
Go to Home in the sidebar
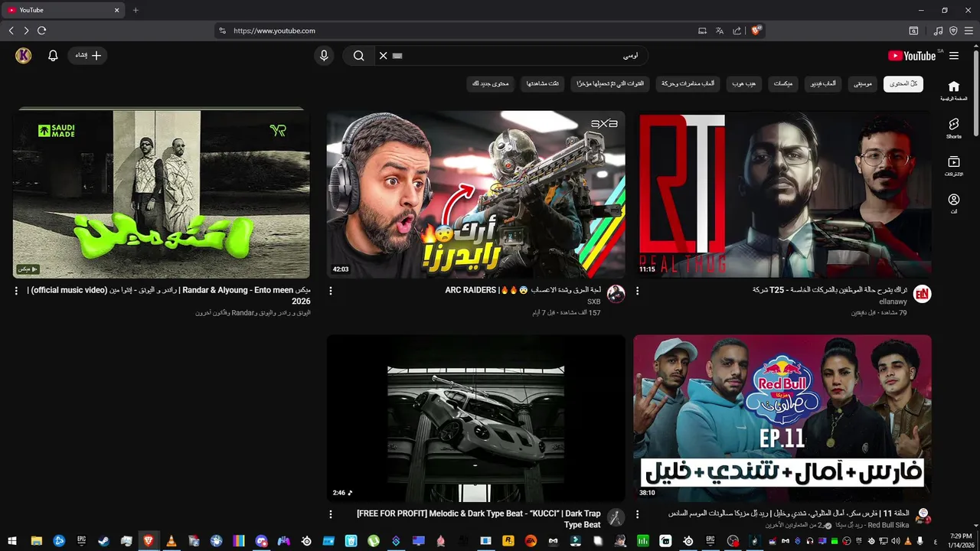pyautogui.click(x=954, y=90)
